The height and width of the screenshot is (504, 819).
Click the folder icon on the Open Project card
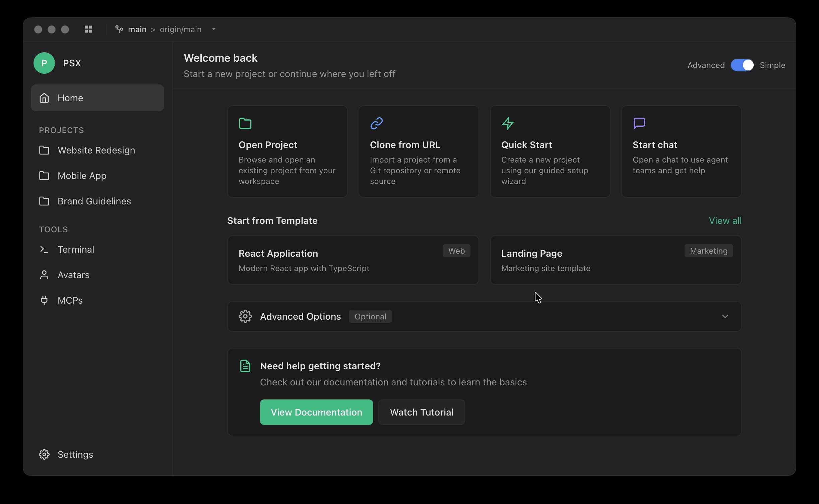coord(245,123)
